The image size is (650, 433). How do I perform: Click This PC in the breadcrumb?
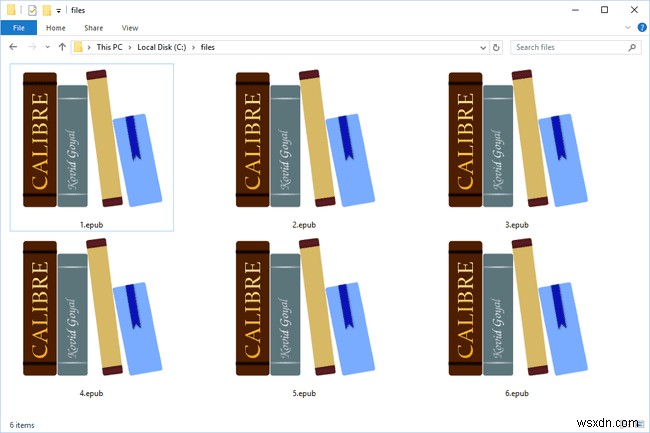(x=109, y=47)
